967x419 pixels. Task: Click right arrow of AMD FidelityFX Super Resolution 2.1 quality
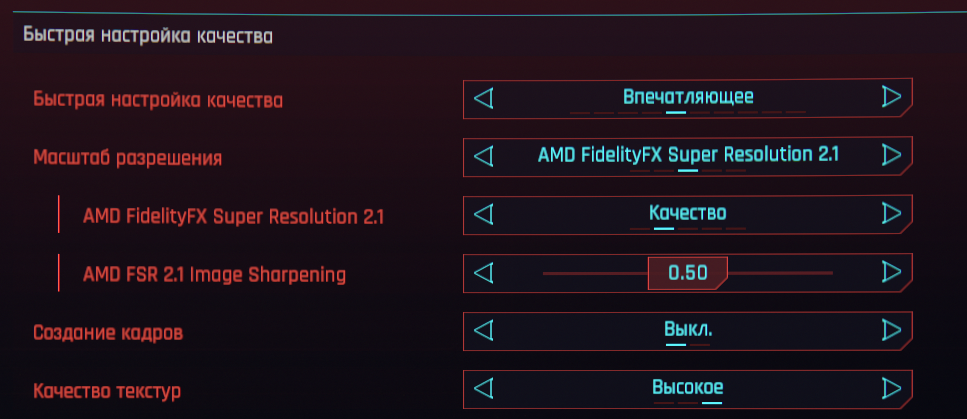(x=892, y=213)
